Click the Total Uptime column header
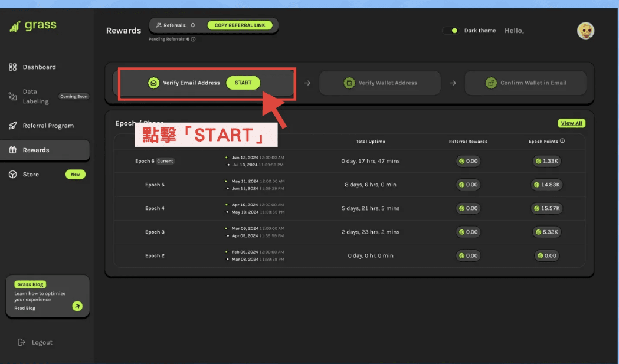Viewport: 619px width, 364px height. point(371,142)
